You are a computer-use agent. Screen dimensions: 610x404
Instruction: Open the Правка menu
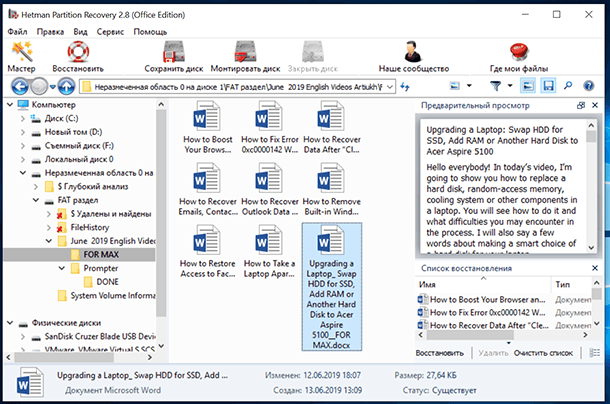click(50, 32)
